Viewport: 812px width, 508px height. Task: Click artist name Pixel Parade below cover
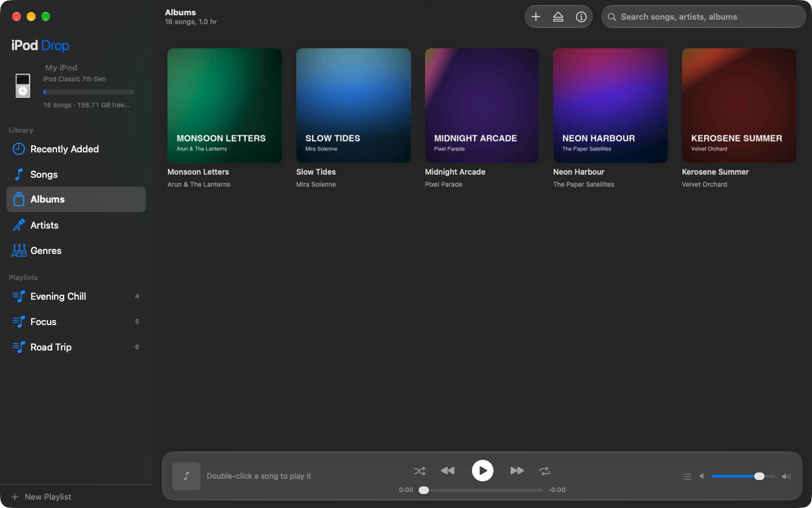443,185
